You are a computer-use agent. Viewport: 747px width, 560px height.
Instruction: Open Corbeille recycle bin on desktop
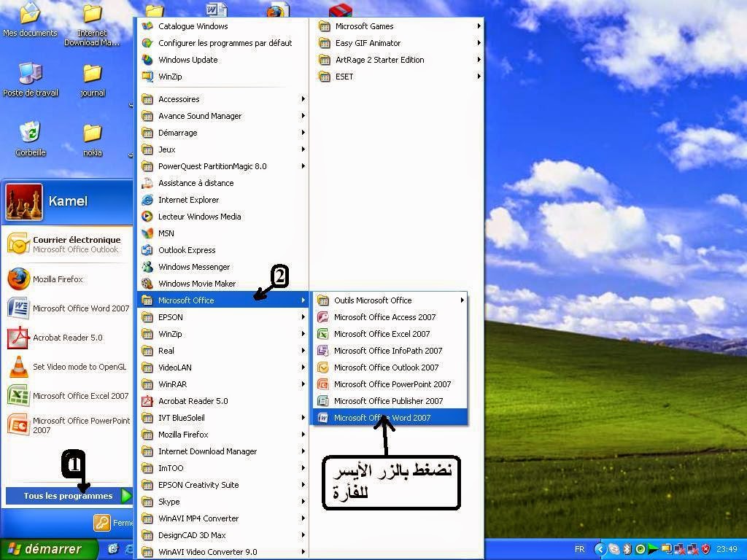(x=31, y=139)
